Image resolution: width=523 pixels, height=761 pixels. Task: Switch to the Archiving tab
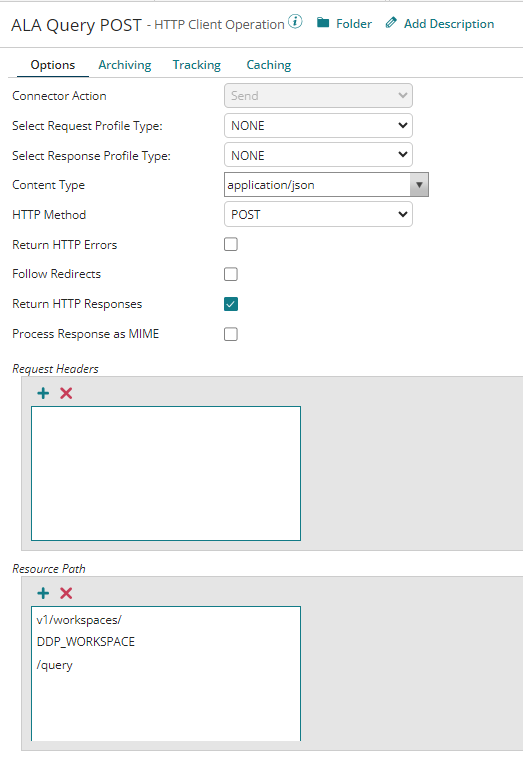[125, 65]
